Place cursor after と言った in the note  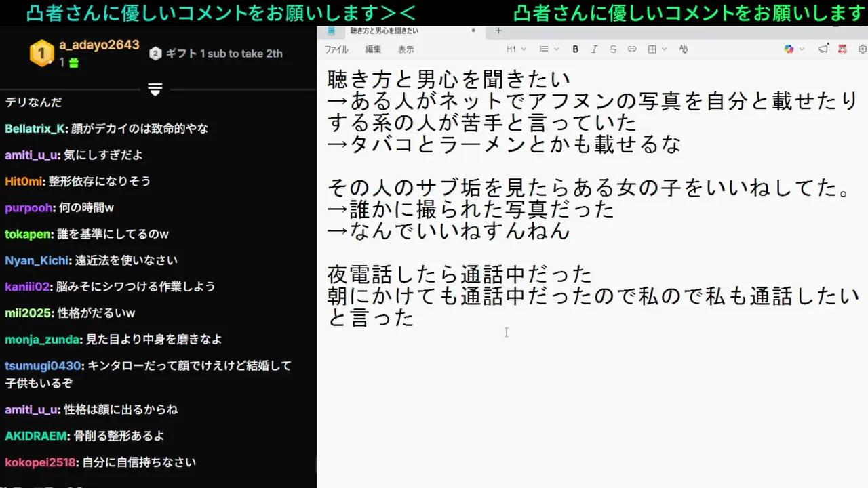(415, 317)
